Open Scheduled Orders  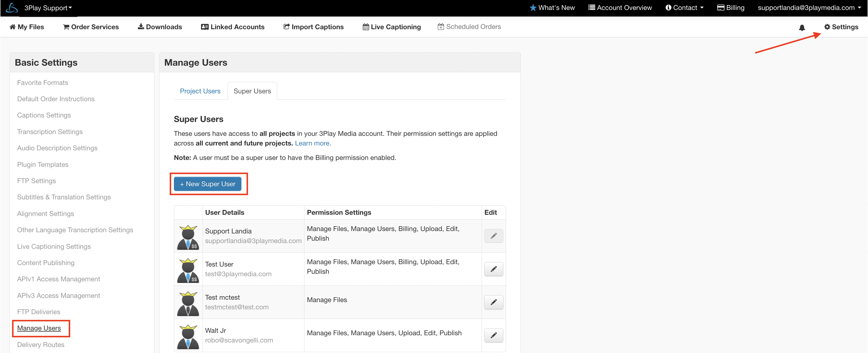469,27
